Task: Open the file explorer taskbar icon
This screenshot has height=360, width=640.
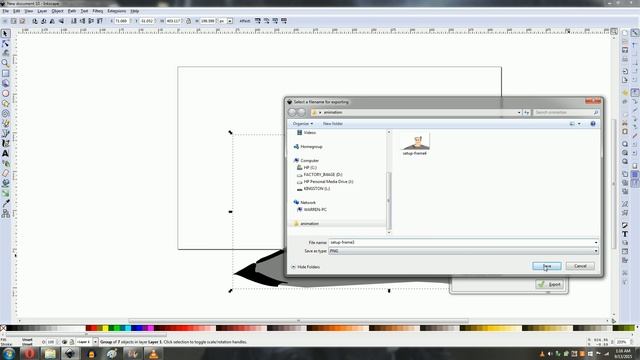Action: pos(50,354)
